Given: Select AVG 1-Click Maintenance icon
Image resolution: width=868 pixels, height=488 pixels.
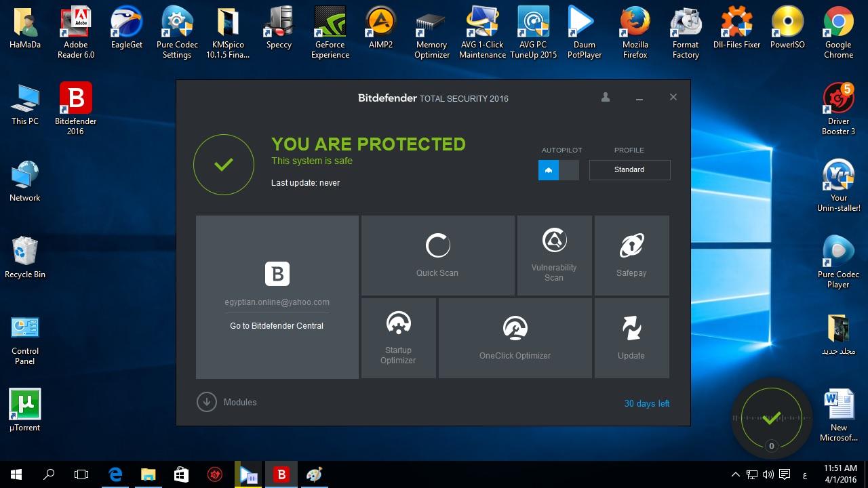Looking at the screenshot, I should pos(482,33).
